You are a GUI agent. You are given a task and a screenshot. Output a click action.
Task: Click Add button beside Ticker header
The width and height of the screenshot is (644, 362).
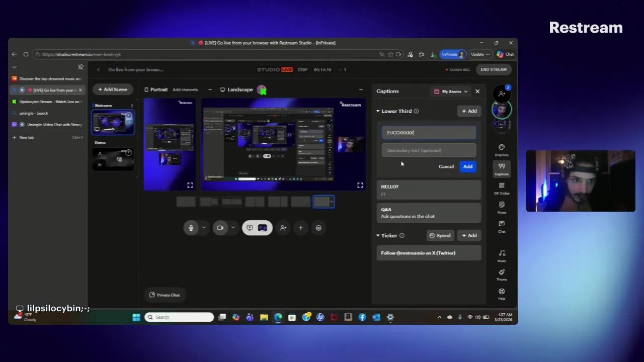pos(469,235)
